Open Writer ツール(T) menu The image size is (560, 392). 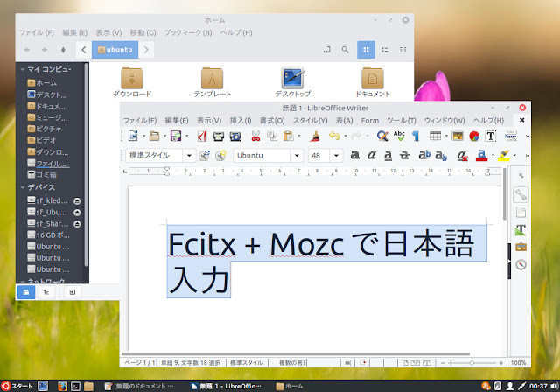tap(402, 121)
